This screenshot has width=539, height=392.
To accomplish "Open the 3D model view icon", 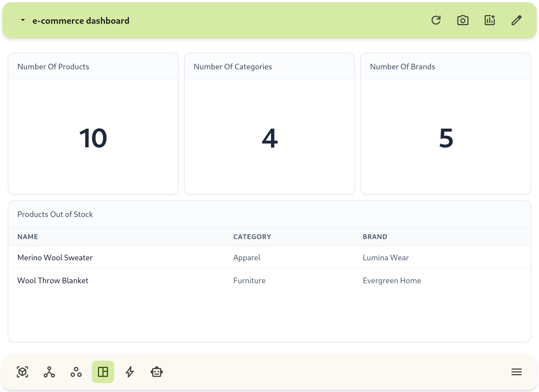I will pos(22,372).
